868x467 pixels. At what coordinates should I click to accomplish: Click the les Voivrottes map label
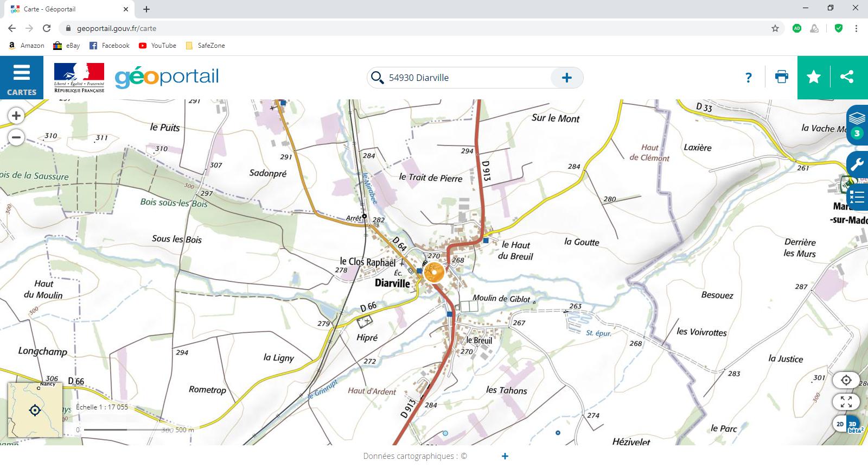tap(701, 332)
